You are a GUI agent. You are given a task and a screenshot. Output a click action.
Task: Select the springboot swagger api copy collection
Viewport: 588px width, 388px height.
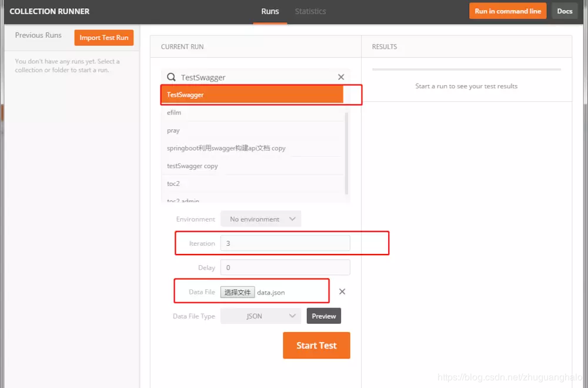click(x=253, y=148)
